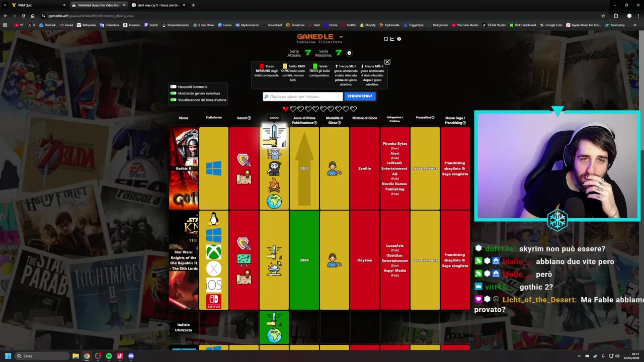
Task: Open the Twitch bookmark
Action: (151, 25)
